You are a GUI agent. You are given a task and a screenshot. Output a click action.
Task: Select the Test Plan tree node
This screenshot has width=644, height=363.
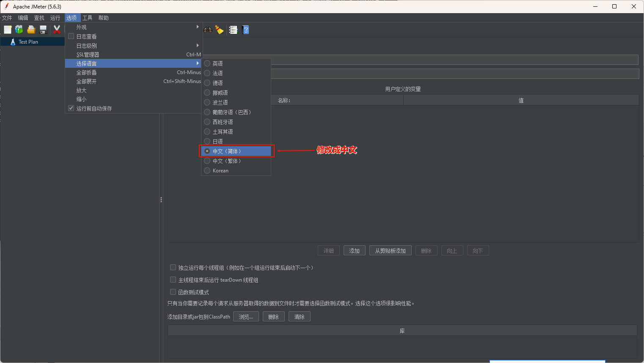coord(28,42)
